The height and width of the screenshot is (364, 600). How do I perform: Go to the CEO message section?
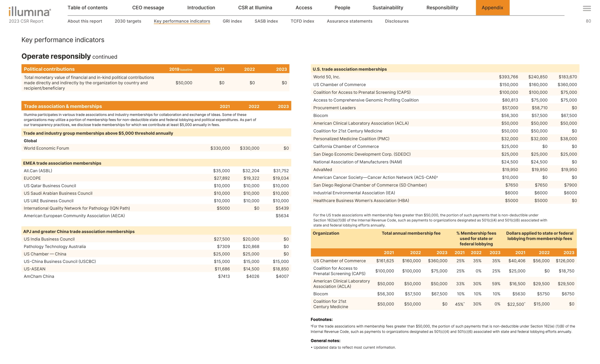[x=148, y=7]
